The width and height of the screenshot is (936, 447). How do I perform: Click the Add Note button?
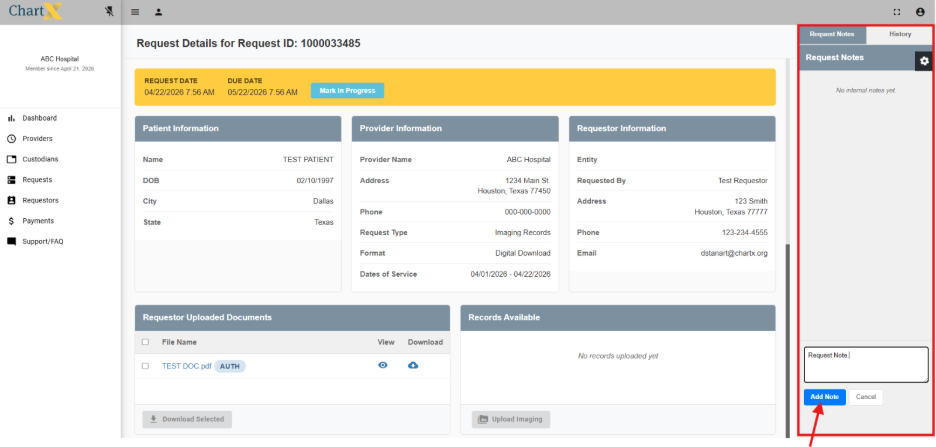824,397
